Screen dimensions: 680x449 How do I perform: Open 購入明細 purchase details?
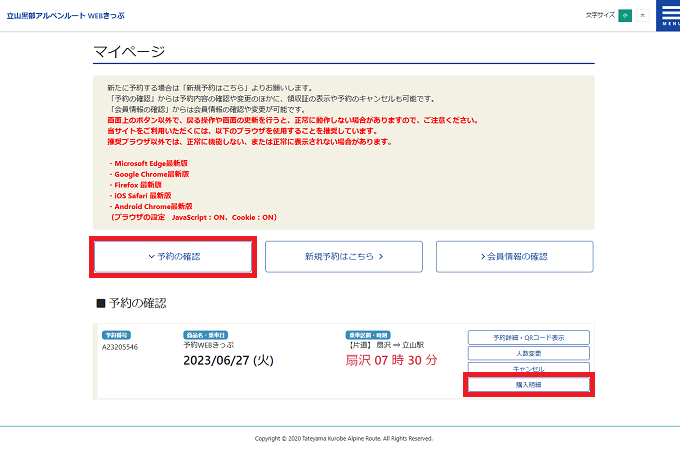point(528,384)
